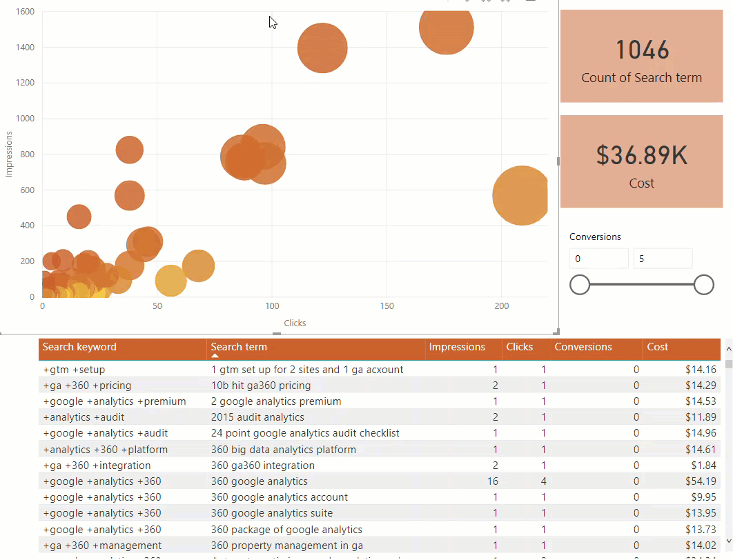This screenshot has height=560, width=733.
Task: Select the Clicks column header in table
Action: (x=519, y=347)
